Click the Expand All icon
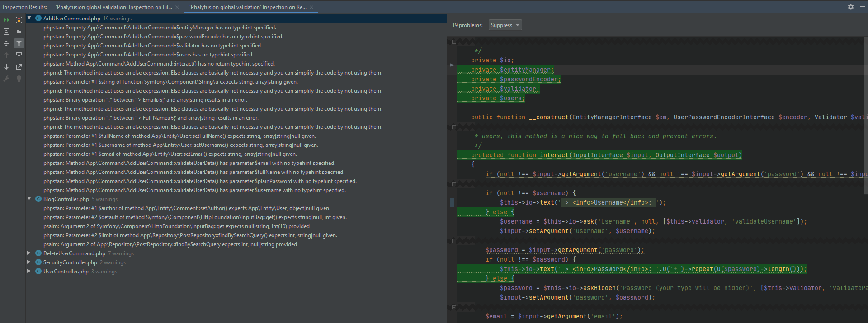Viewport: 868px width, 323px height. 6,32
